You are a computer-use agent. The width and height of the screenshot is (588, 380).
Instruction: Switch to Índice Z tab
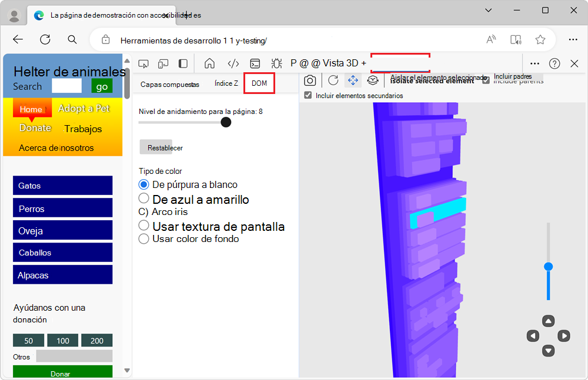click(226, 83)
